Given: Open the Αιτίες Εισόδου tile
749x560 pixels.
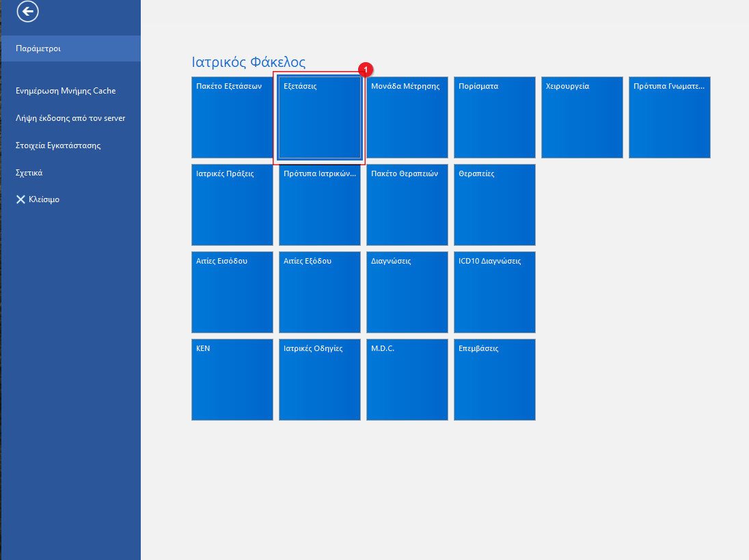Looking at the screenshot, I should pos(232,292).
